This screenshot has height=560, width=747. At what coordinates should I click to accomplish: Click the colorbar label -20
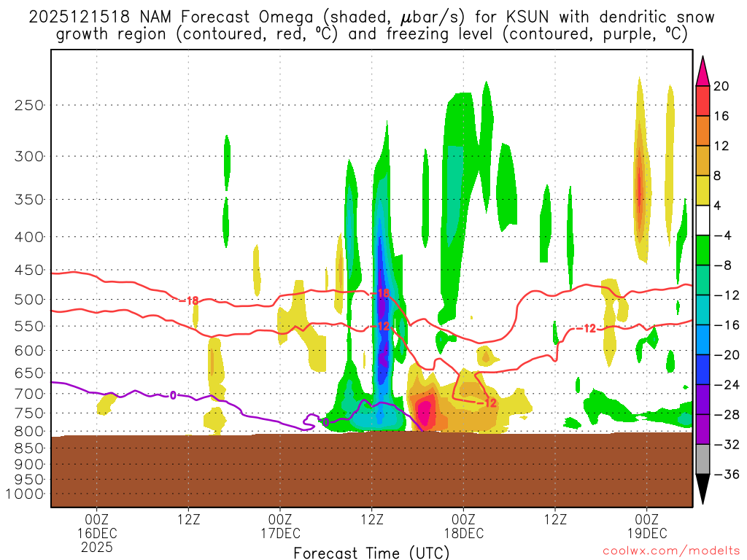click(727, 355)
